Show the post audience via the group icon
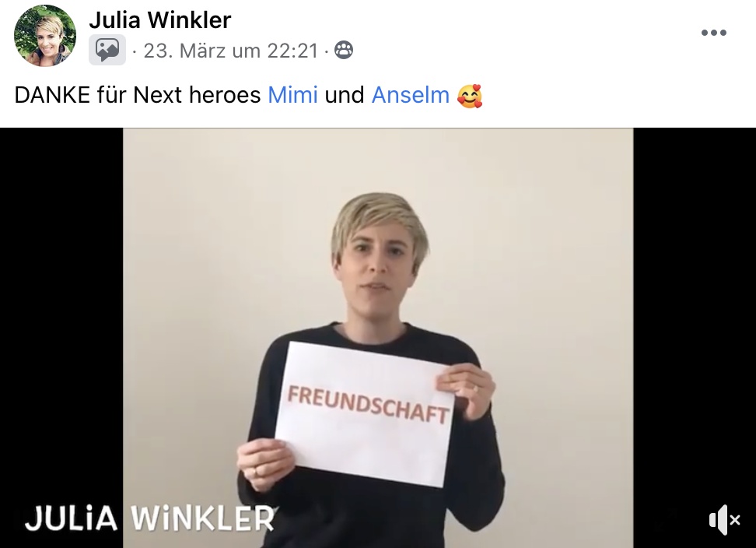 point(344,50)
